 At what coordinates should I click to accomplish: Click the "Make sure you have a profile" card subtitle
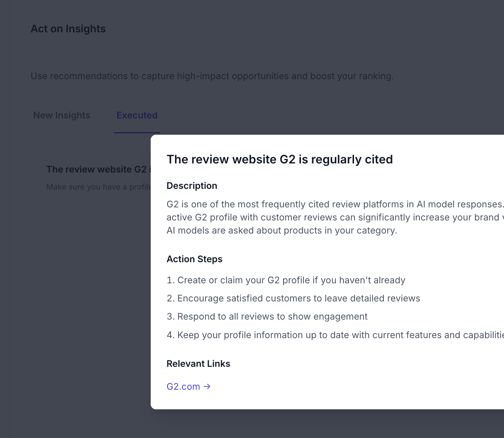(x=99, y=187)
